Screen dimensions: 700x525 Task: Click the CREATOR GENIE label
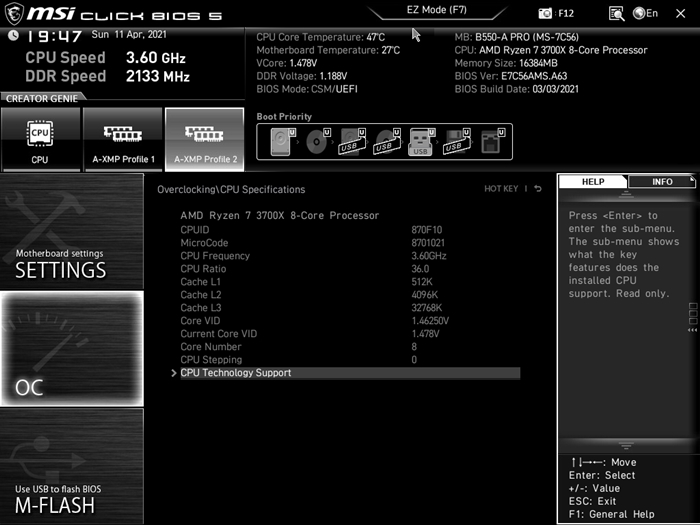[42, 98]
